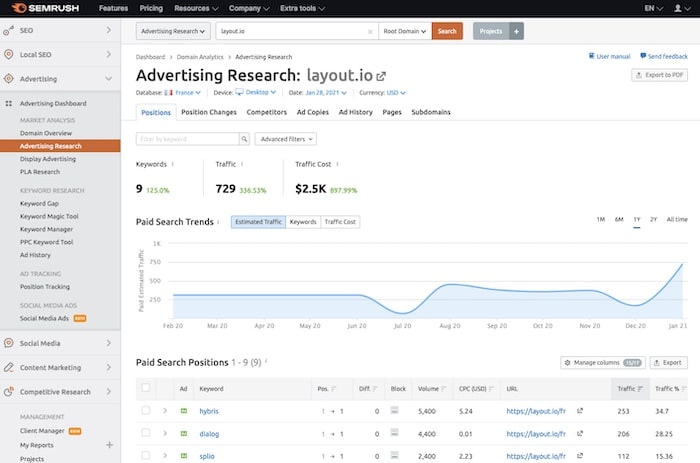Open external URL icon in splio row
The image size is (700, 463).
pyautogui.click(x=580, y=456)
